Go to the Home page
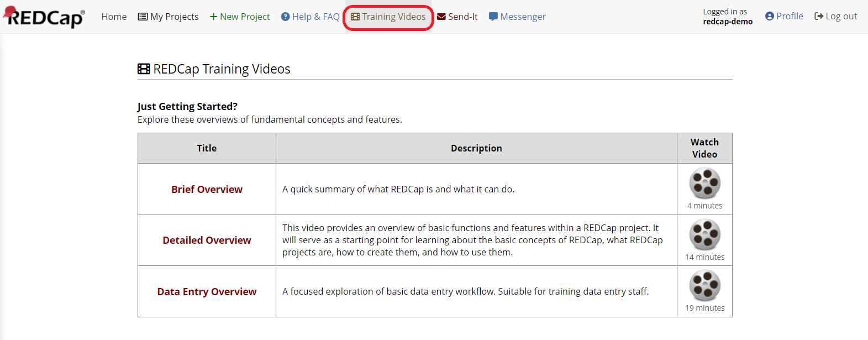Viewport: 868px width, 340px height. pyautogui.click(x=114, y=17)
